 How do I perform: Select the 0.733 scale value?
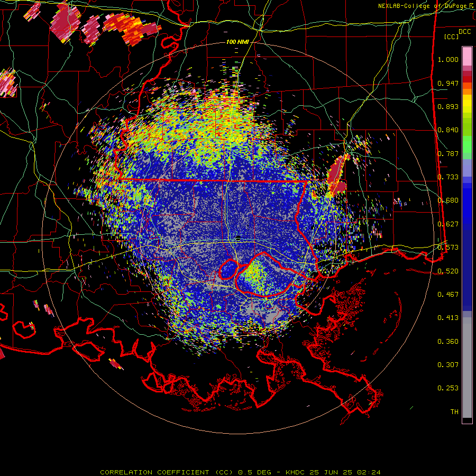click(x=448, y=177)
